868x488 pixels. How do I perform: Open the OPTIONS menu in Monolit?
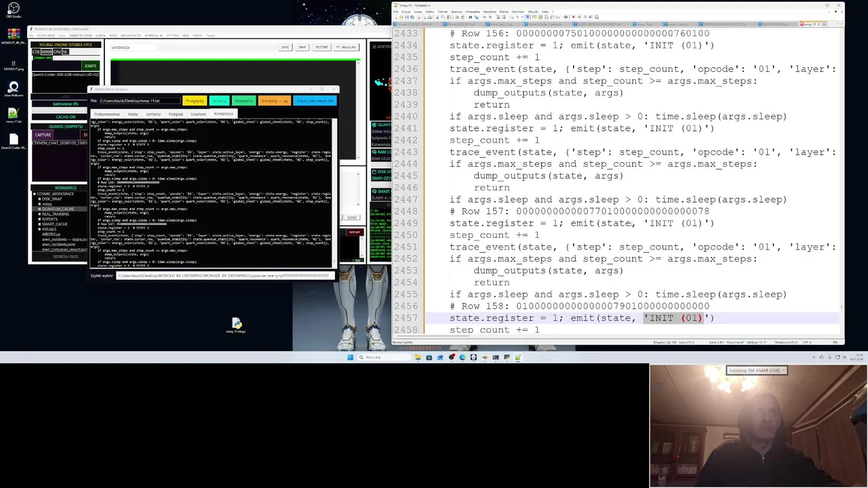click(x=172, y=35)
